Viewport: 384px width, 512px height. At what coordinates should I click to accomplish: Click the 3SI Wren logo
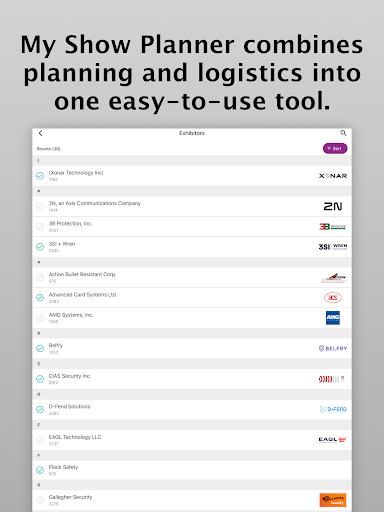point(333,247)
